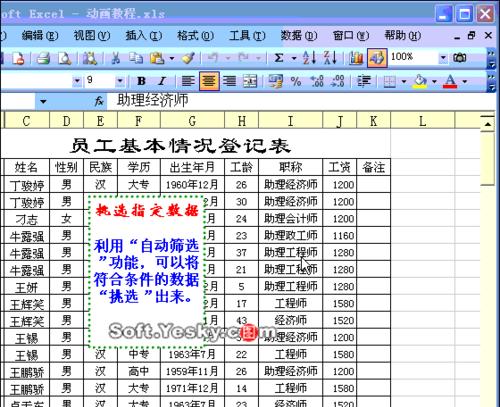Click the Fill Color paint bucket
This screenshot has width=500, height=407.
(x=420, y=81)
